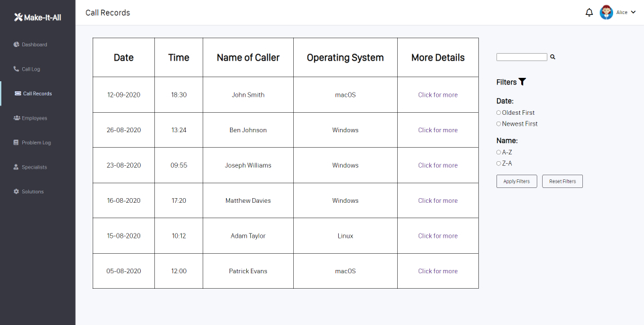Screen dimensions: 644x325
Task: Select the Newest First radio button
Action: 498,124
